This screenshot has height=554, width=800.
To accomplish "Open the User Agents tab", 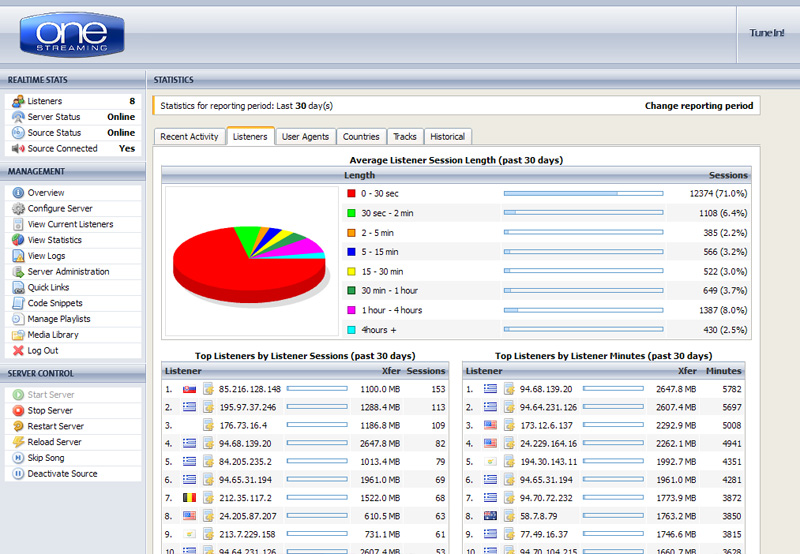I will 305,137.
